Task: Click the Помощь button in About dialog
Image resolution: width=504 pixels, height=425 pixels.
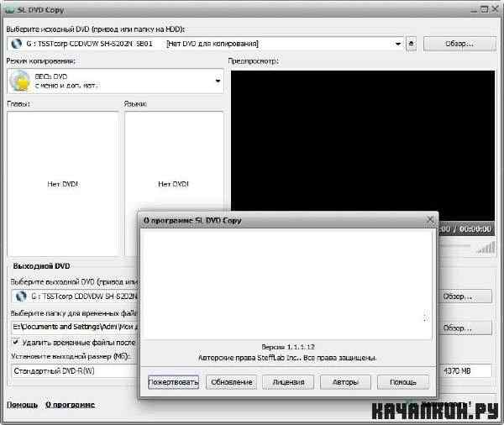Action: click(x=403, y=382)
